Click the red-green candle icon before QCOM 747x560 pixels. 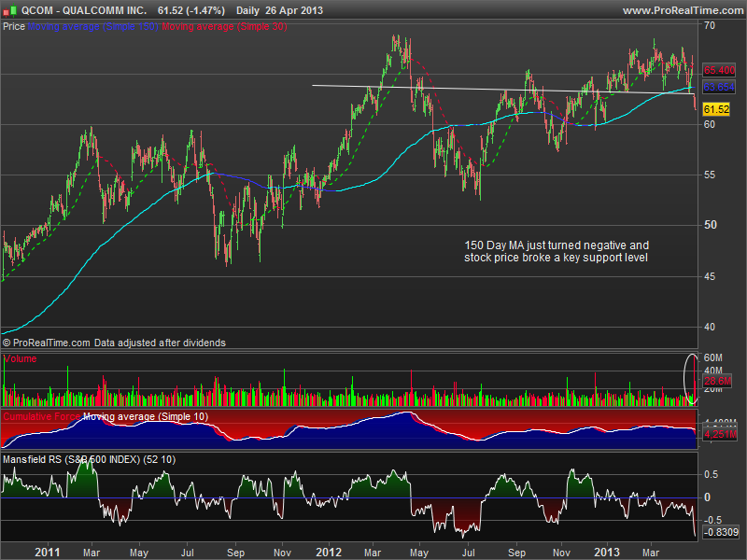click(9, 10)
